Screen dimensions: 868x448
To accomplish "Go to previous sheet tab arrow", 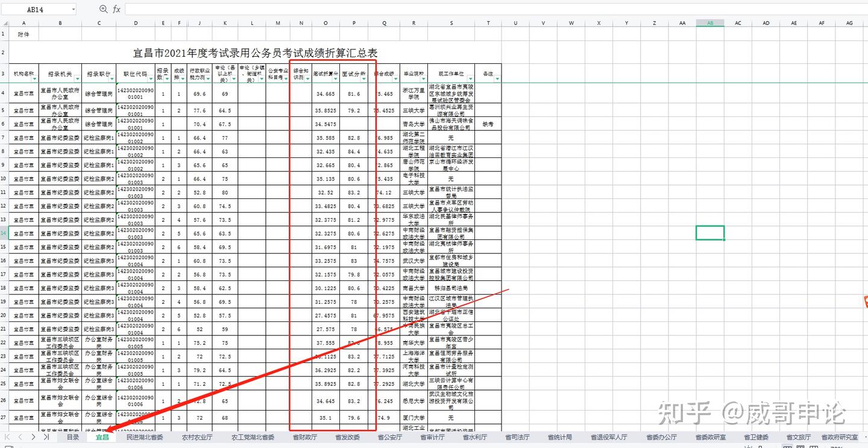I will (20, 437).
